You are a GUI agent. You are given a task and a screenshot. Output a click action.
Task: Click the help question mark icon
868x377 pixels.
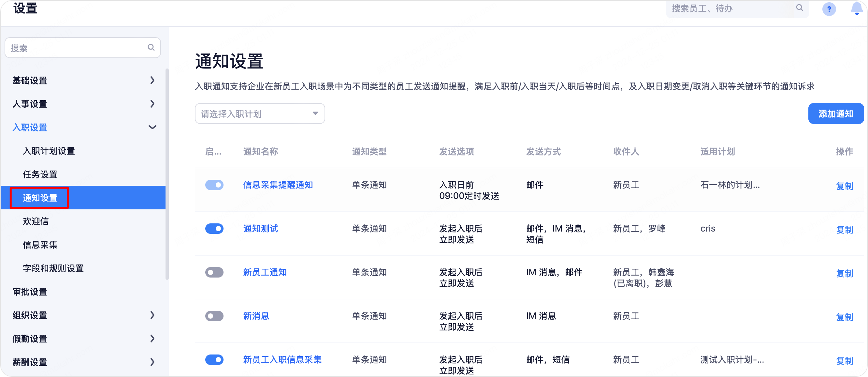[829, 9]
